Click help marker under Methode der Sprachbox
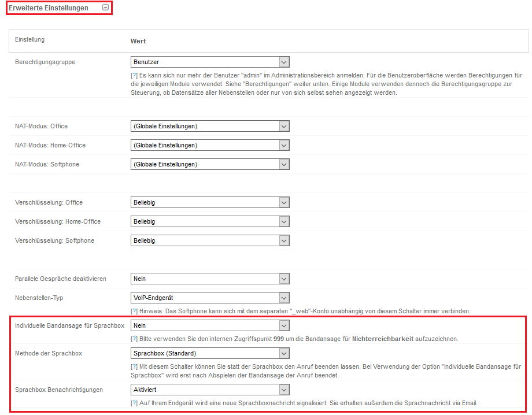Image resolution: width=532 pixels, height=415 pixels. 134,367
